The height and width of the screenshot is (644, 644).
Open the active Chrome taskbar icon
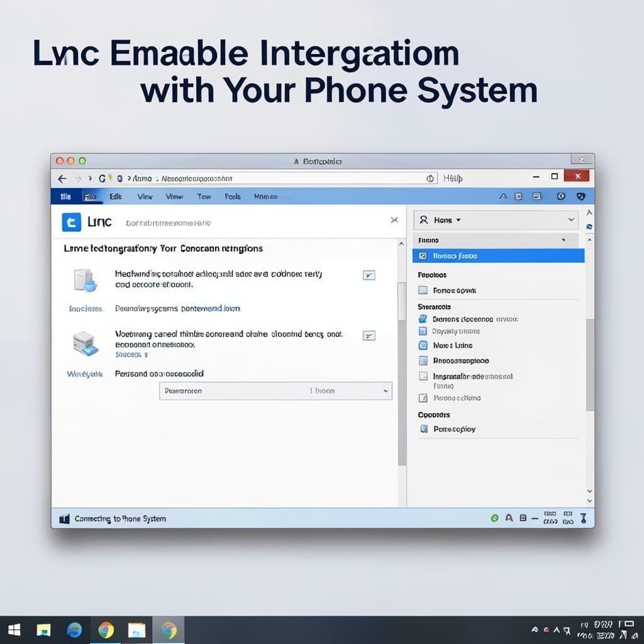click(x=169, y=630)
